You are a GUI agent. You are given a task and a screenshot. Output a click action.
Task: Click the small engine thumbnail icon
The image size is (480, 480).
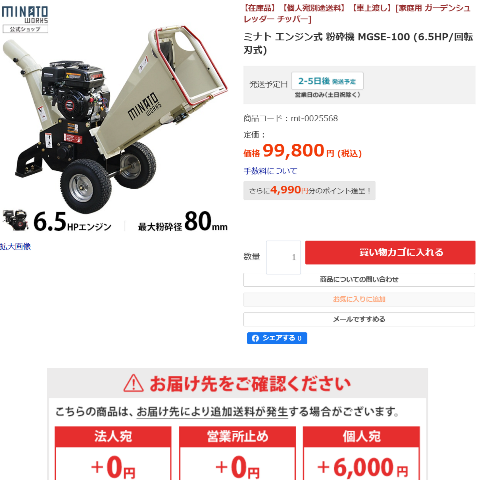pos(16,220)
